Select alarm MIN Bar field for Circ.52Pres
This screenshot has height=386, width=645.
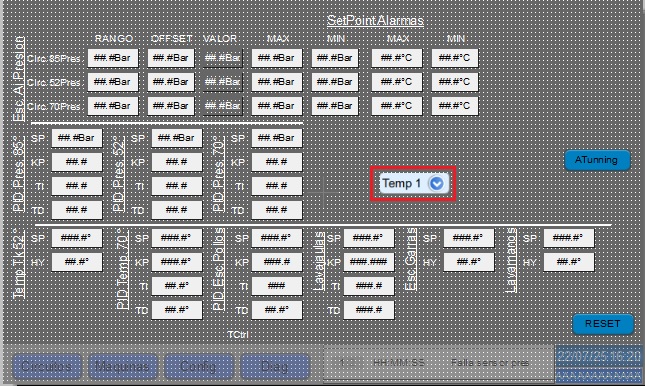(x=335, y=82)
